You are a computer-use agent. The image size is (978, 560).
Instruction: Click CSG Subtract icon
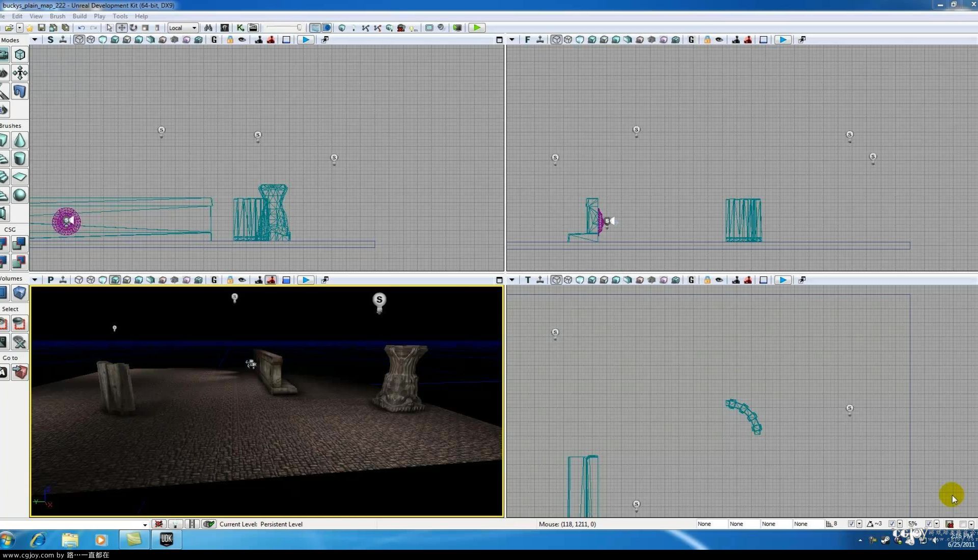coord(20,244)
